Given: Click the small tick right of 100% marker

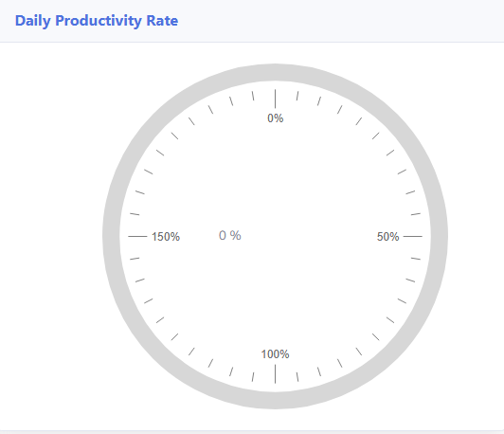Looking at the screenshot, I should [x=297, y=377].
